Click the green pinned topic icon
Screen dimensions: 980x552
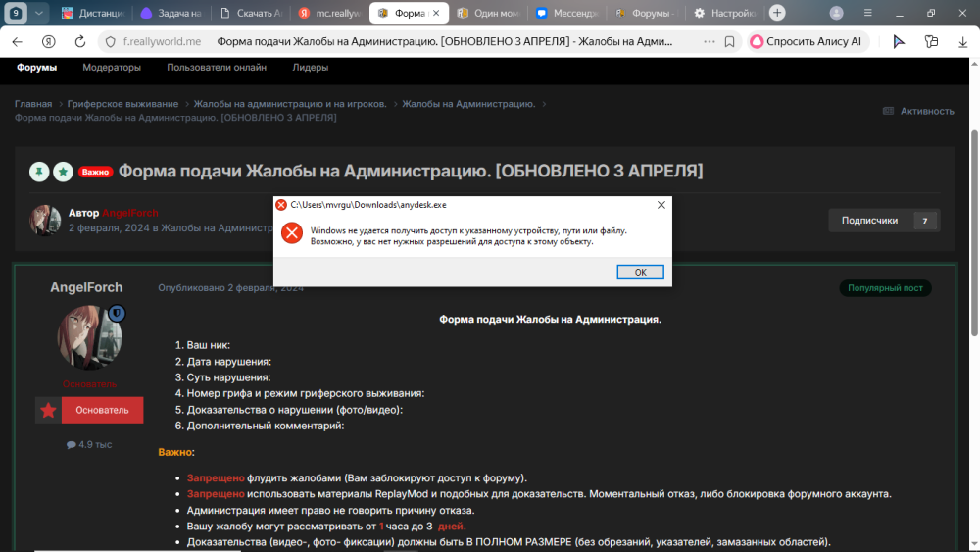tap(39, 172)
